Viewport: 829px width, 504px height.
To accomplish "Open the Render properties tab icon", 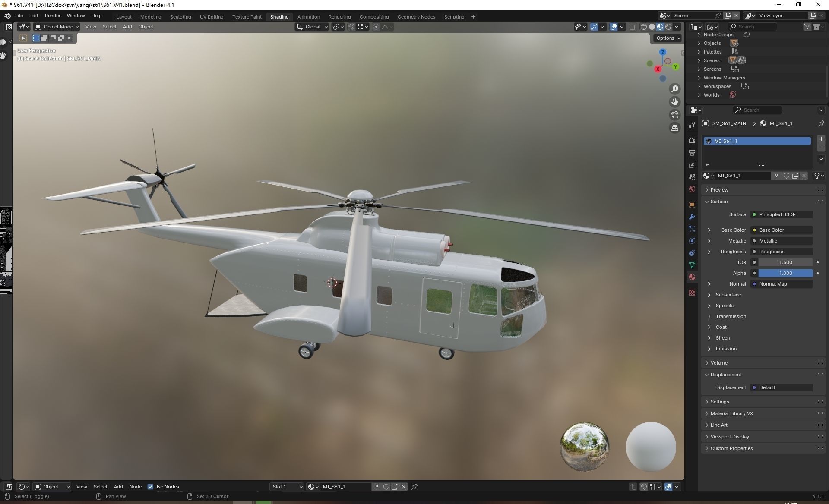I will click(x=692, y=141).
